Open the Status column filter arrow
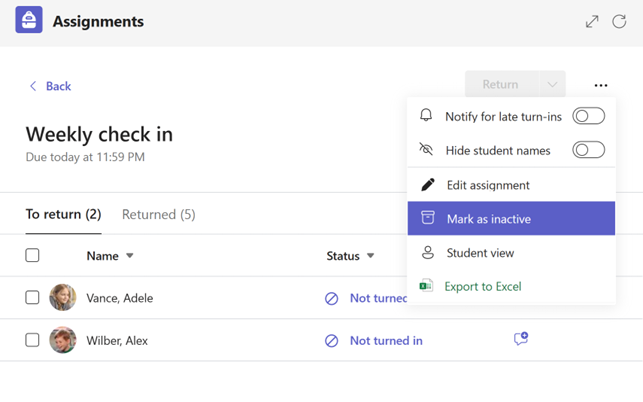The image size is (643, 402). pyautogui.click(x=370, y=256)
